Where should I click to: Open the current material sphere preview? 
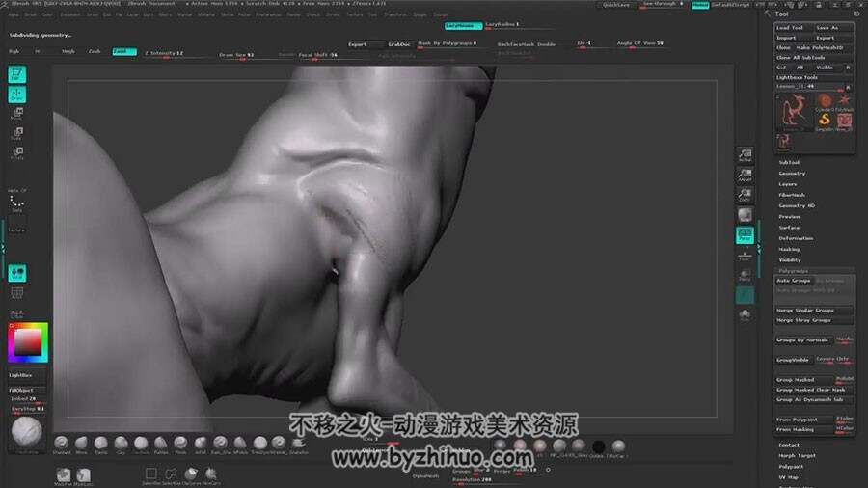[26, 432]
